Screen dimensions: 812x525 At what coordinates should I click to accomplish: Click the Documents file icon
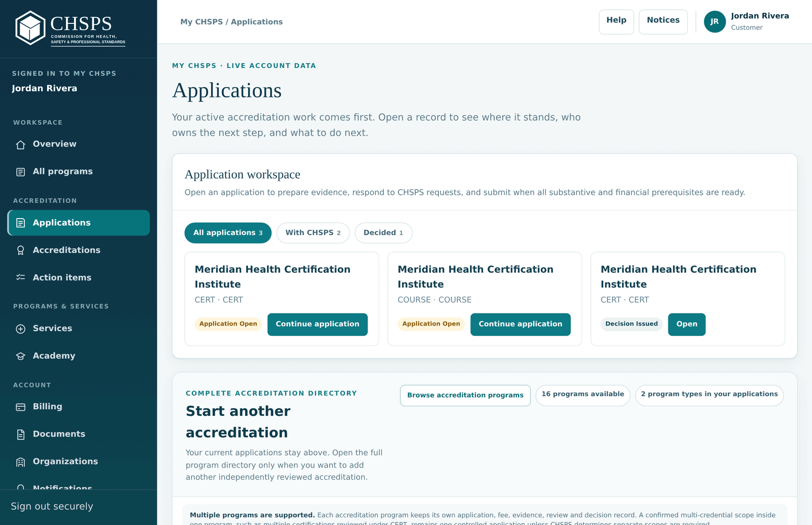point(20,434)
